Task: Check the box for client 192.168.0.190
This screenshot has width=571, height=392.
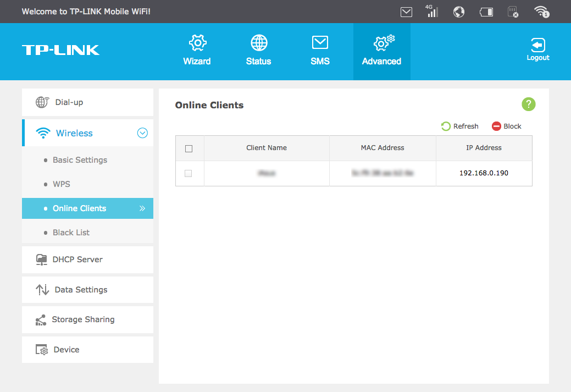Action: click(x=189, y=173)
